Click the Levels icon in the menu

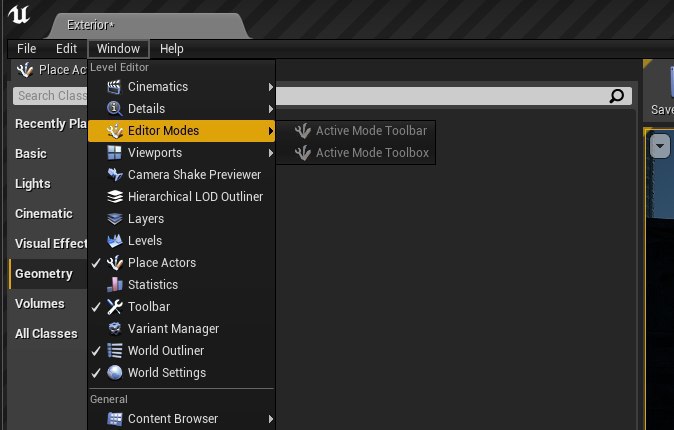point(115,241)
